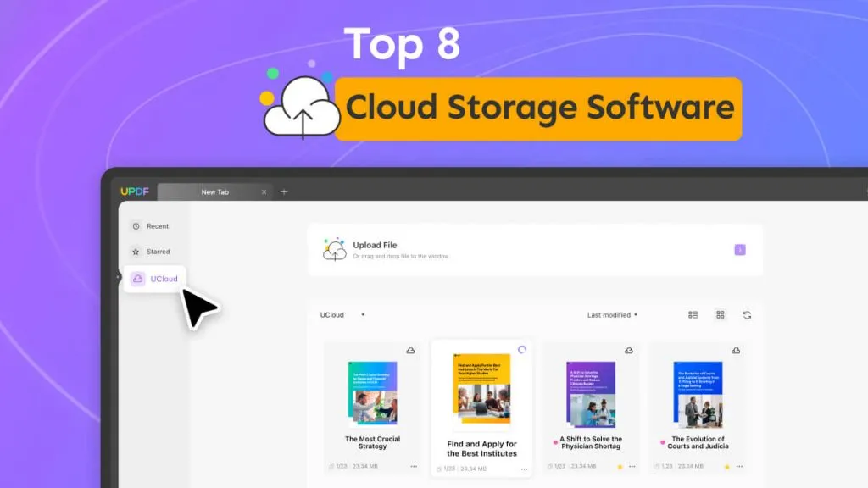Click the pink color tag on 'The Evolution of Courts'
Viewport: 868px width, 488px height.
pos(664,441)
